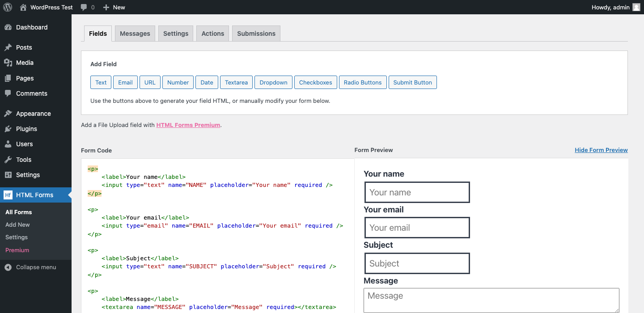Viewport: 644px width, 313px height.
Task: Click the Users person icon
Action: (8, 144)
